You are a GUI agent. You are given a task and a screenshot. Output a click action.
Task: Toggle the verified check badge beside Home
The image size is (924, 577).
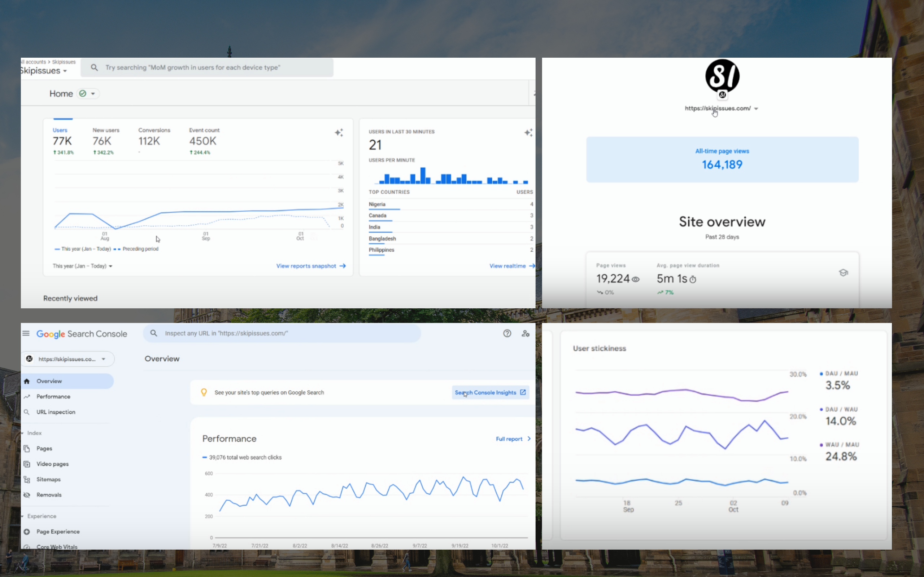pos(82,93)
